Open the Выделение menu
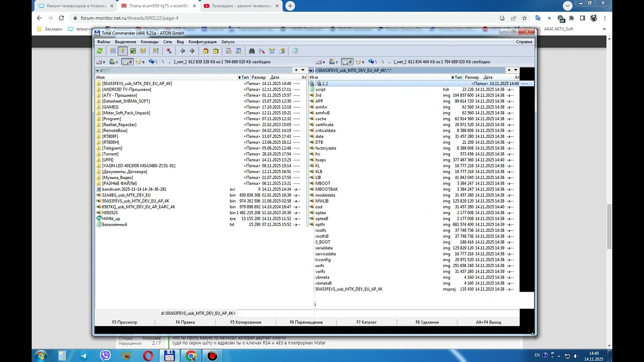This screenshot has height=362, width=644. 125,42
